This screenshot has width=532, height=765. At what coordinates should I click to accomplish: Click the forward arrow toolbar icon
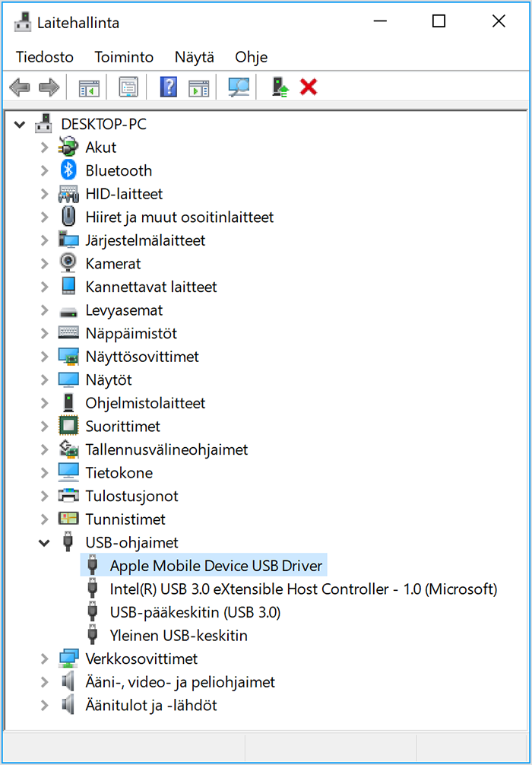(x=49, y=87)
